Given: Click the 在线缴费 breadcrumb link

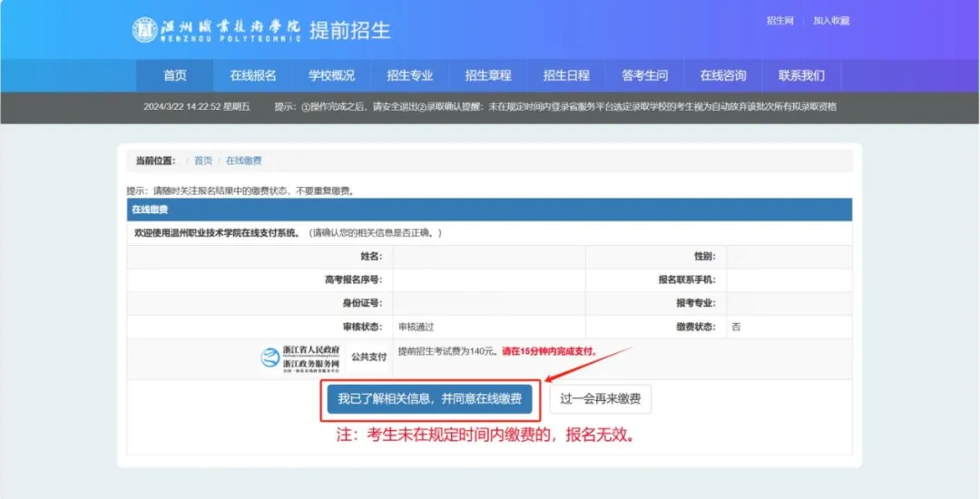Looking at the screenshot, I should point(243,161).
